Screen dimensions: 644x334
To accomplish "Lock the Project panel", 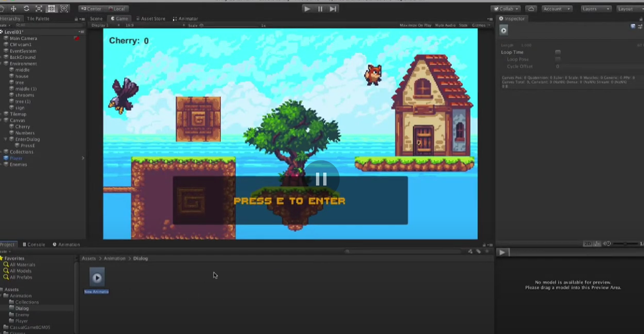I will click(484, 245).
